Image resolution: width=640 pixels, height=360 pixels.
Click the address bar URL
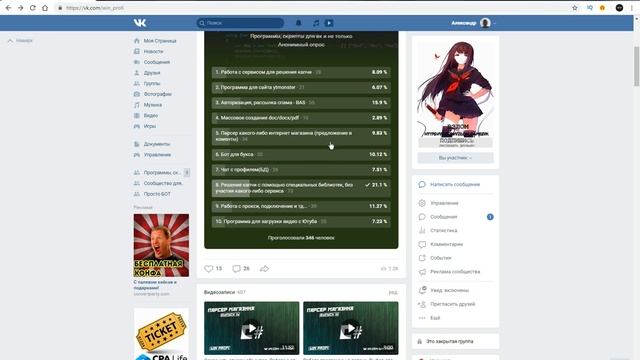pos(95,8)
